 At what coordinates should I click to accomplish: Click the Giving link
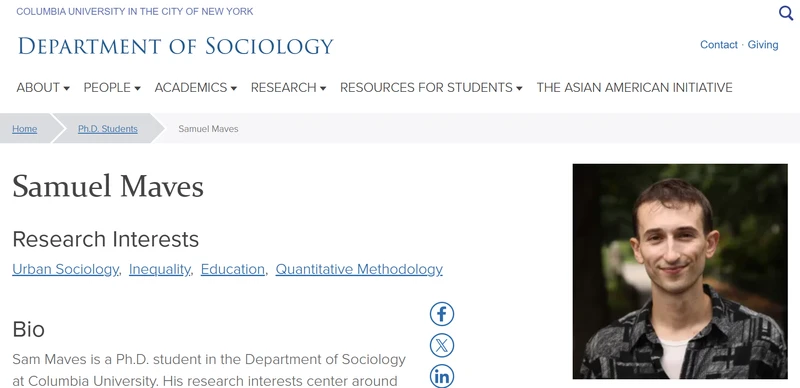(x=763, y=45)
